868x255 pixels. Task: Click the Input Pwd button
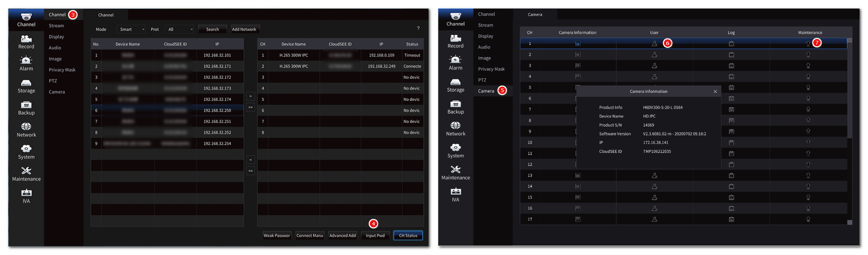[x=375, y=236]
